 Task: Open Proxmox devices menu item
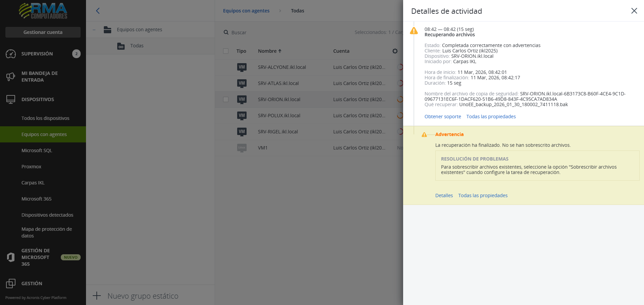pos(31,167)
